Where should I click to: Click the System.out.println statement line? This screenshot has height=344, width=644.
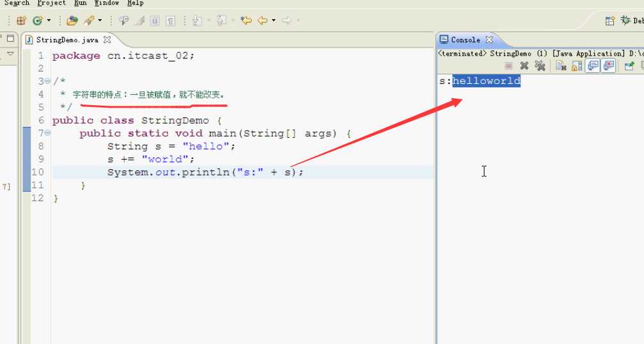click(205, 172)
